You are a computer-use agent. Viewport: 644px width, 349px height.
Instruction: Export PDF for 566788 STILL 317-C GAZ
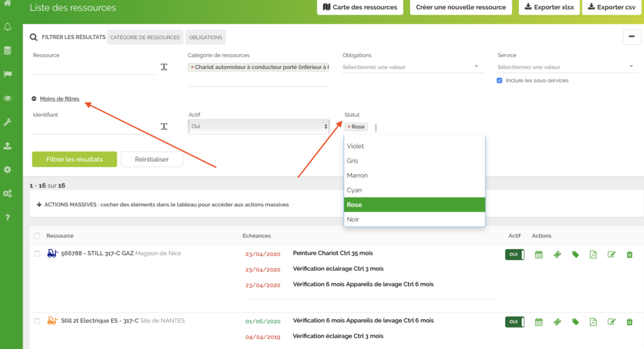pos(593,254)
